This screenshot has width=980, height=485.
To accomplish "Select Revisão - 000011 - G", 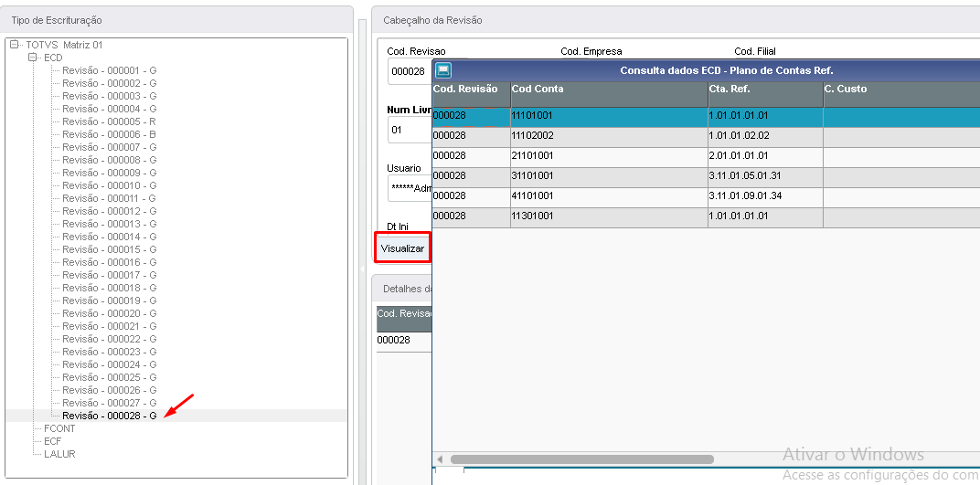I will pos(110,198).
